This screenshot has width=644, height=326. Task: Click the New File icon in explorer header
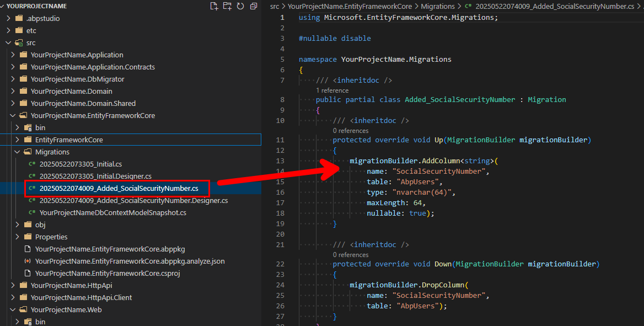click(x=214, y=6)
